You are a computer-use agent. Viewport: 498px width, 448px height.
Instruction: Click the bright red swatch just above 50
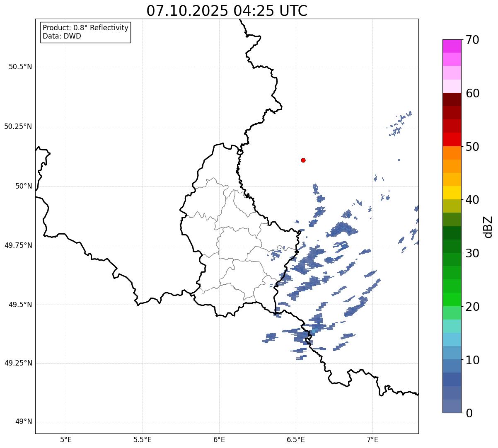click(x=452, y=139)
